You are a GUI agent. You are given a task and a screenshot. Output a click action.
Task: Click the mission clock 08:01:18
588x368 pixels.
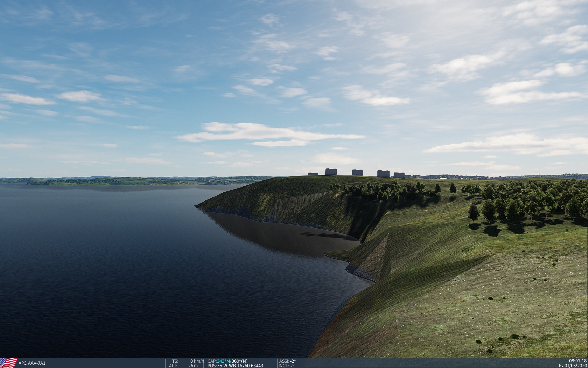(578, 361)
